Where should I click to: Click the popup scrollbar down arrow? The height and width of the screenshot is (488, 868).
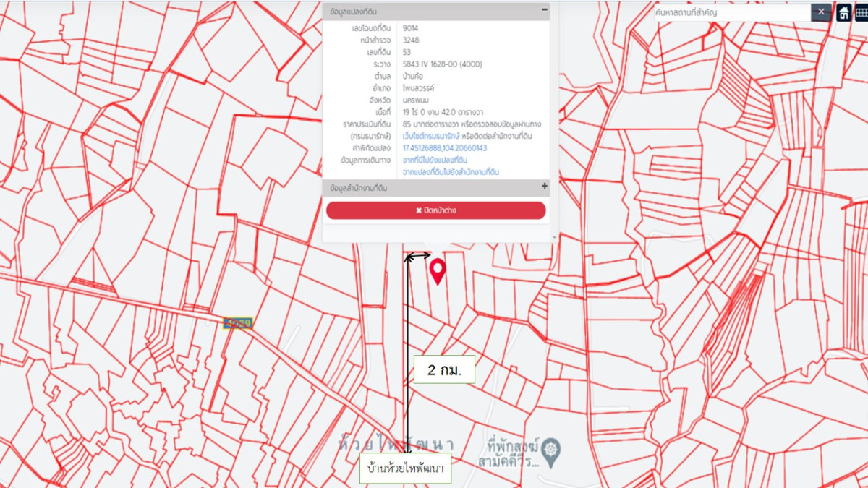tap(555, 237)
